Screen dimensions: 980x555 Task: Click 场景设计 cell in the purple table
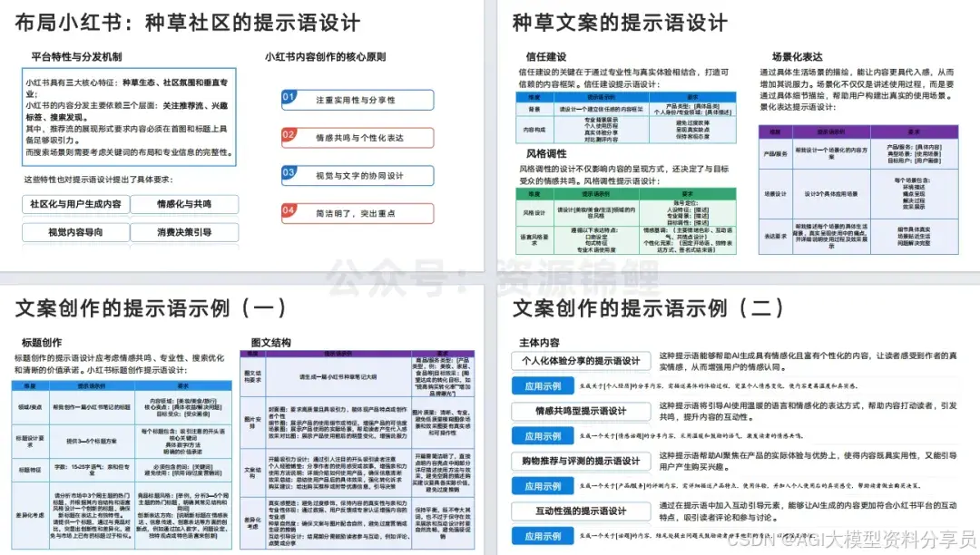point(776,194)
